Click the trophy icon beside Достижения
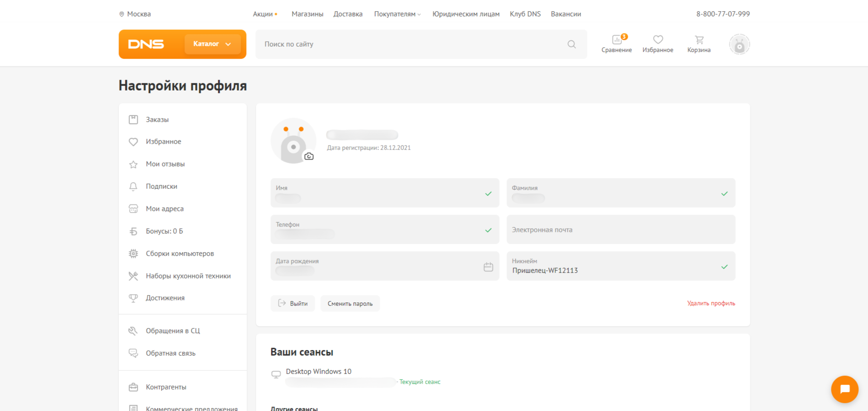This screenshot has height=411, width=868. pos(133,298)
